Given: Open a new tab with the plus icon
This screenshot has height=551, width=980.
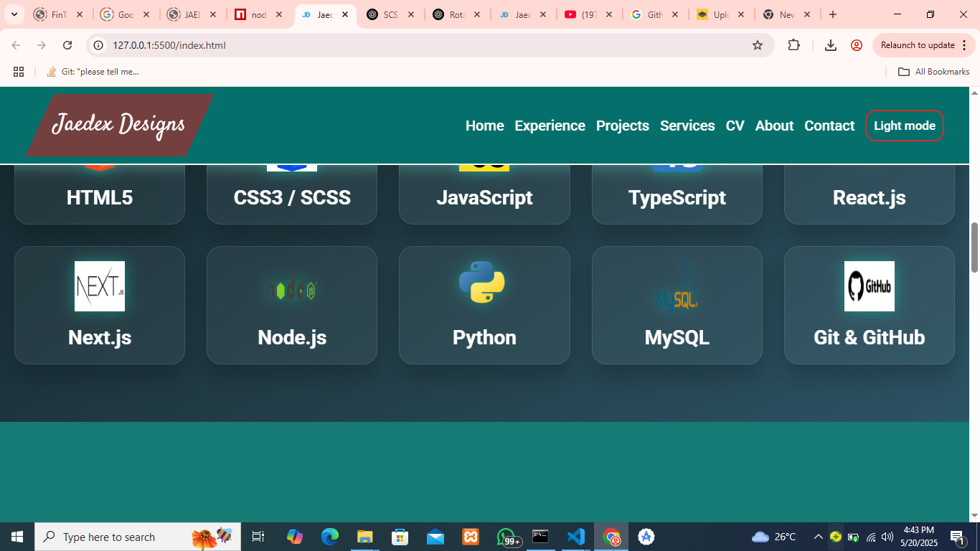Looking at the screenshot, I should click(833, 14).
